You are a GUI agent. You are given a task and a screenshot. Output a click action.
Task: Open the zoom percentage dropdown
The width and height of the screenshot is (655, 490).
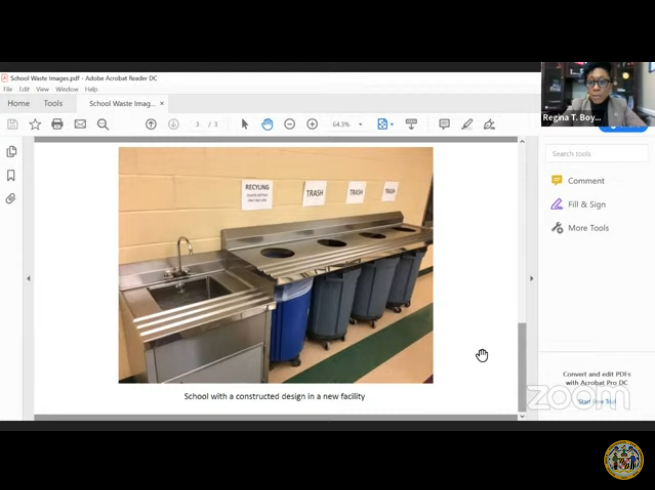click(x=361, y=125)
